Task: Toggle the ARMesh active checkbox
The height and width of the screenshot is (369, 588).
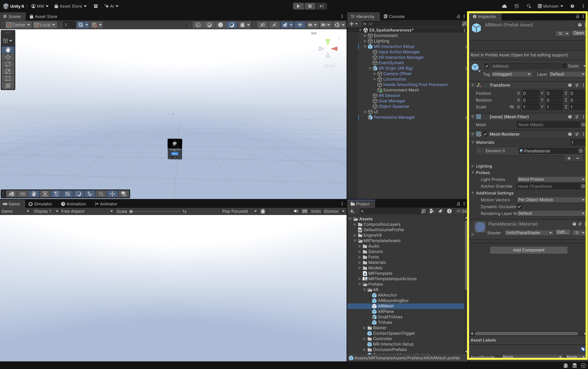Action: pyautogui.click(x=487, y=66)
